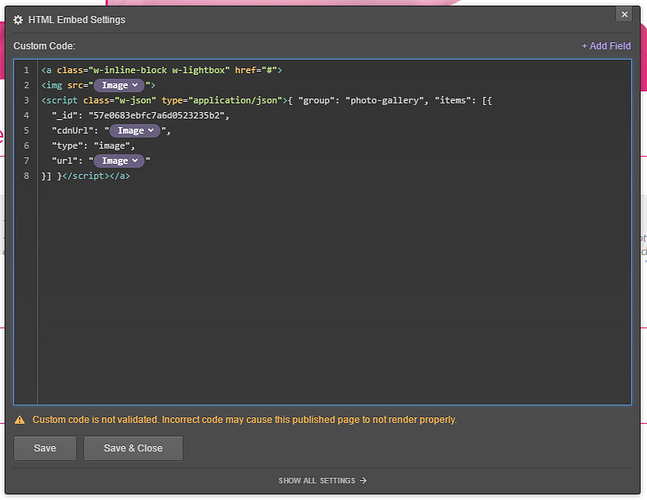
Task: Click the Custom Code label
Action: click(44, 46)
